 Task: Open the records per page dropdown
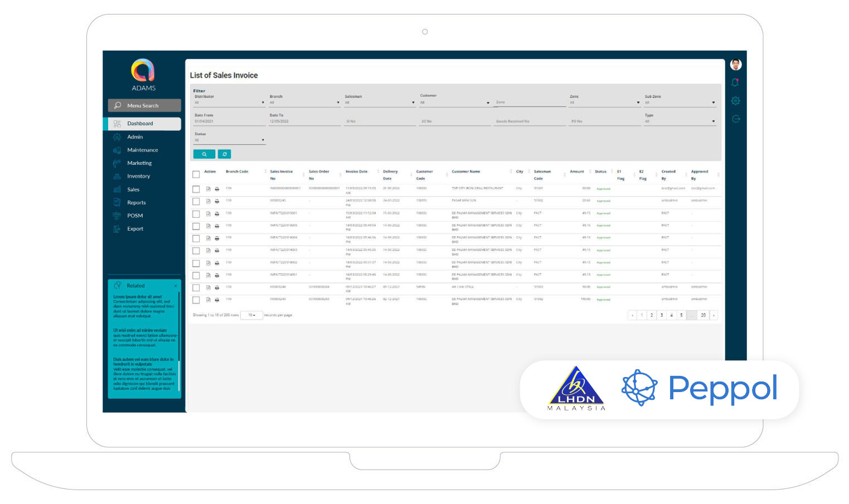click(x=251, y=315)
